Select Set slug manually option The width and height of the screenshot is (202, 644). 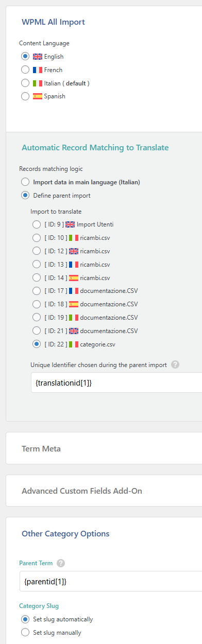pos(25,633)
